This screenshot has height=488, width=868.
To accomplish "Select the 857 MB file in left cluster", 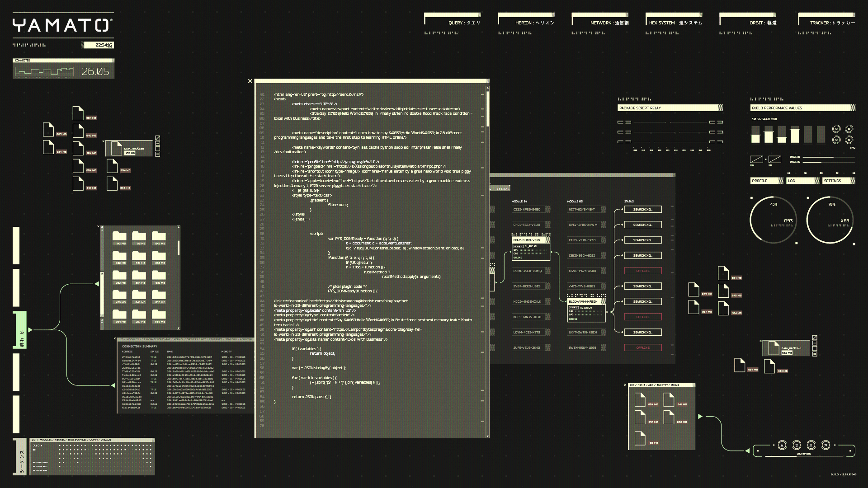I will click(78, 183).
